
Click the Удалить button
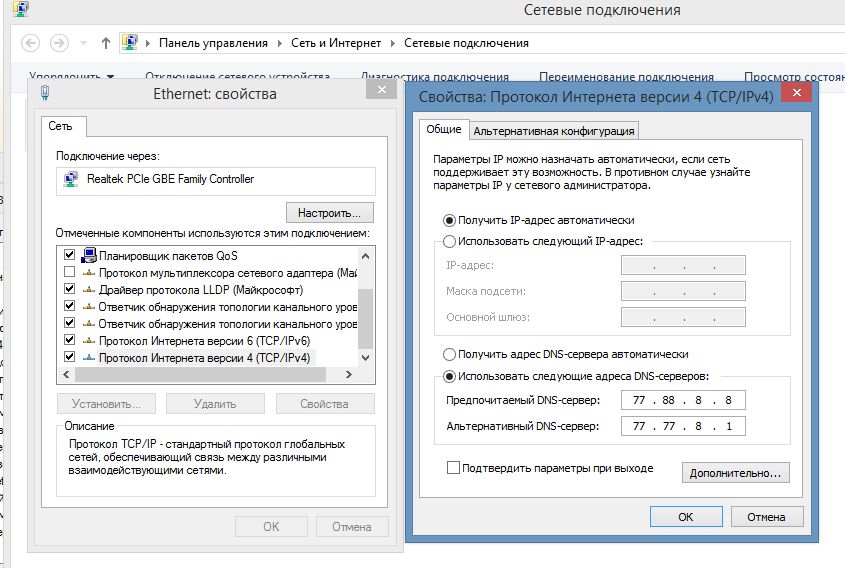pos(215,404)
